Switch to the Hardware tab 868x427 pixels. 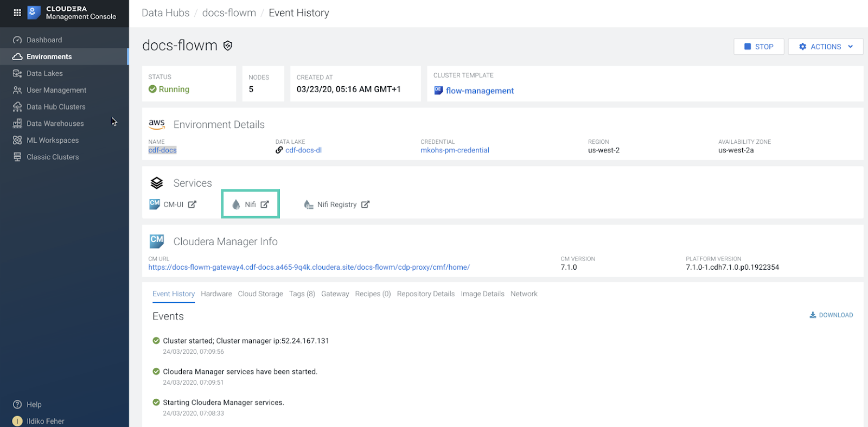tap(216, 294)
